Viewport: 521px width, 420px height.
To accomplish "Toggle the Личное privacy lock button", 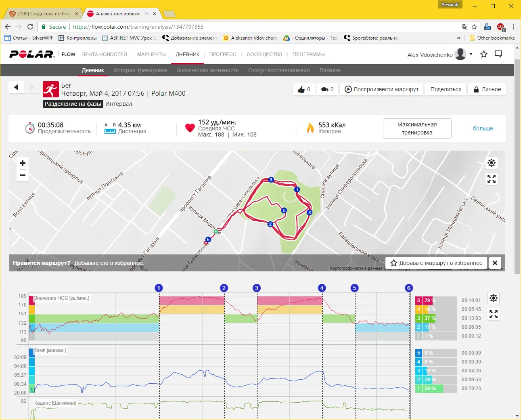I will pos(487,89).
